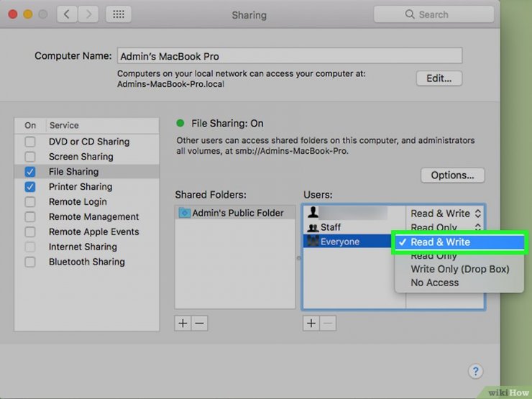Go back with the left arrow button
Screen dimensions: 532x399
(67, 14)
